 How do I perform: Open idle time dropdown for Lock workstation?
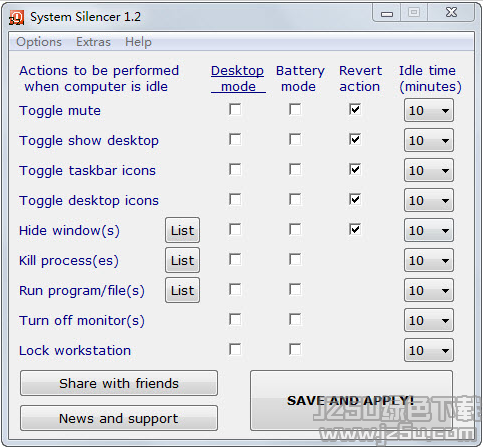pos(429,350)
